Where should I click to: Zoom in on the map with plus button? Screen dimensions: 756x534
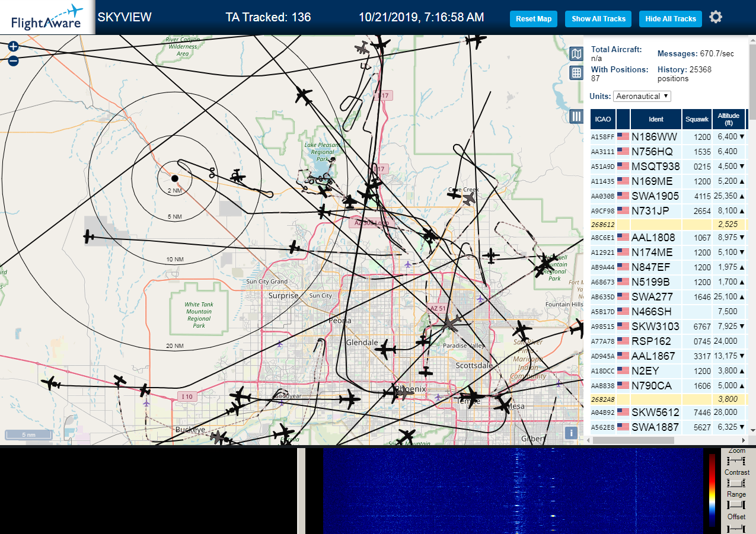13,46
